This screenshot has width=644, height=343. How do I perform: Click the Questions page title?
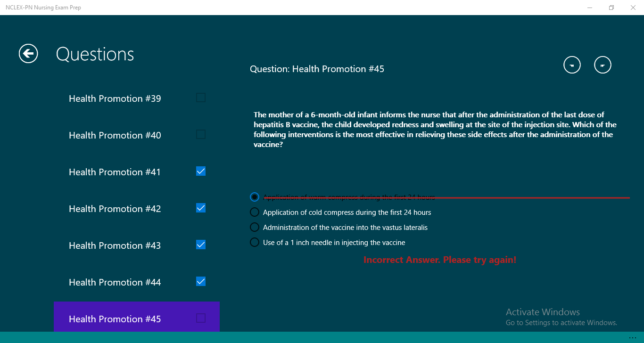95,54
